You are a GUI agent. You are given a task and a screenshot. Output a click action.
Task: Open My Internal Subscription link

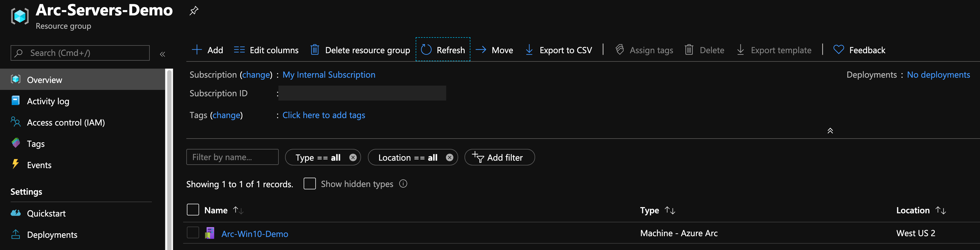pos(329,75)
